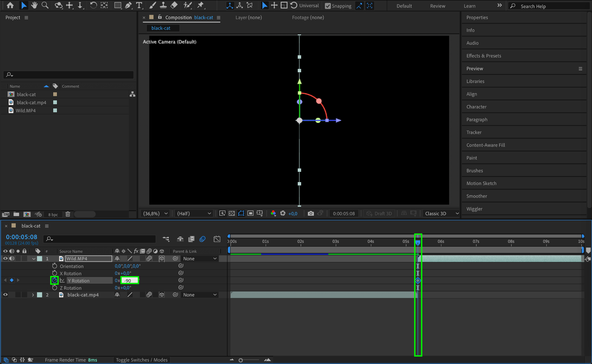Open the Classic 3D renderer dropdown
The image size is (592, 364).
pyautogui.click(x=441, y=213)
